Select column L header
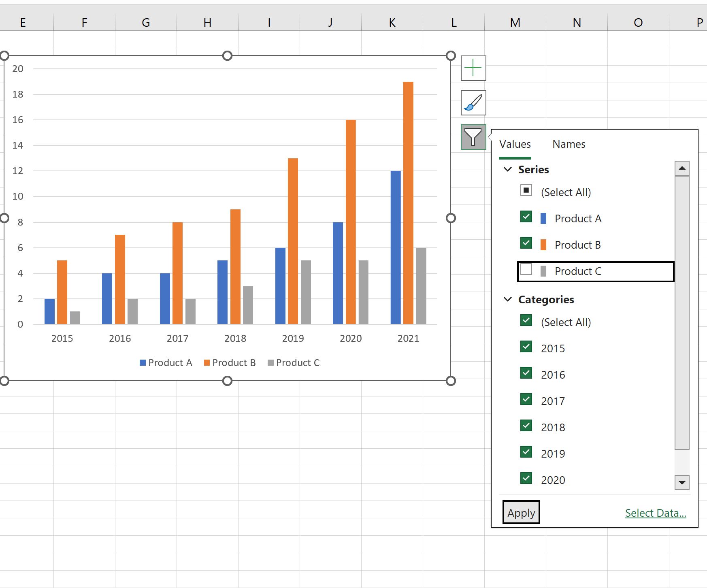This screenshot has height=588, width=707. click(454, 23)
